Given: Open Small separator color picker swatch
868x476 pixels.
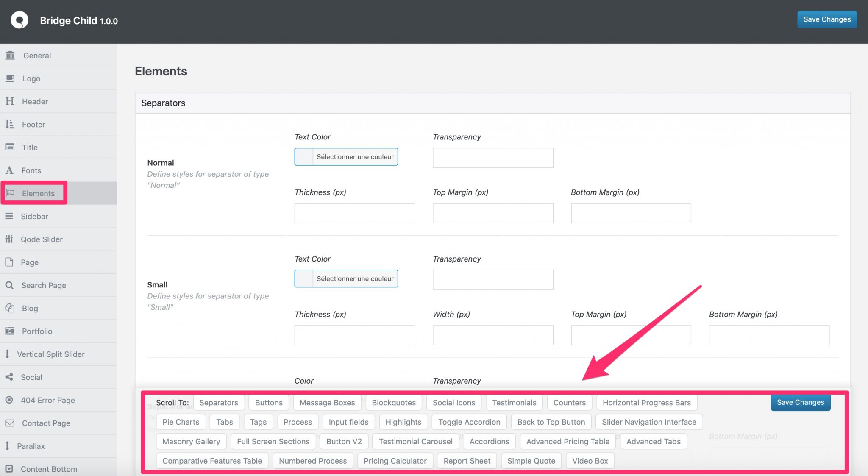Looking at the screenshot, I should pyautogui.click(x=304, y=279).
